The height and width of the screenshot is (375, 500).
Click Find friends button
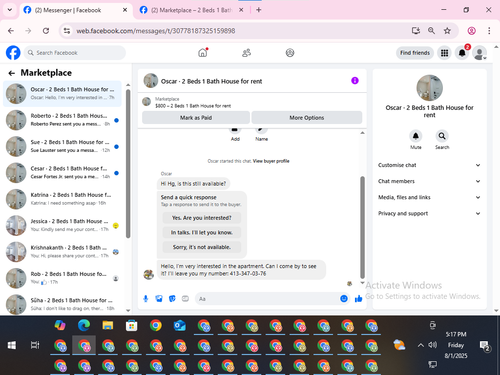coord(415,53)
